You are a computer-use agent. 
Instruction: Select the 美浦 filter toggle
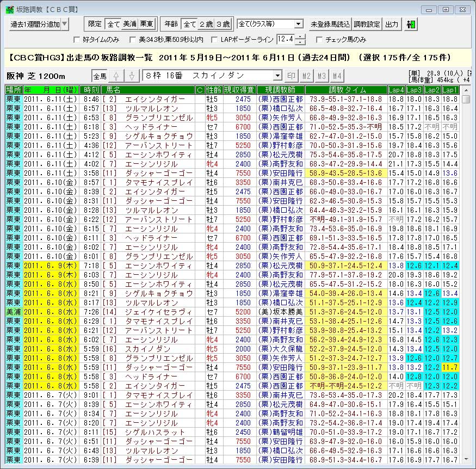(130, 24)
